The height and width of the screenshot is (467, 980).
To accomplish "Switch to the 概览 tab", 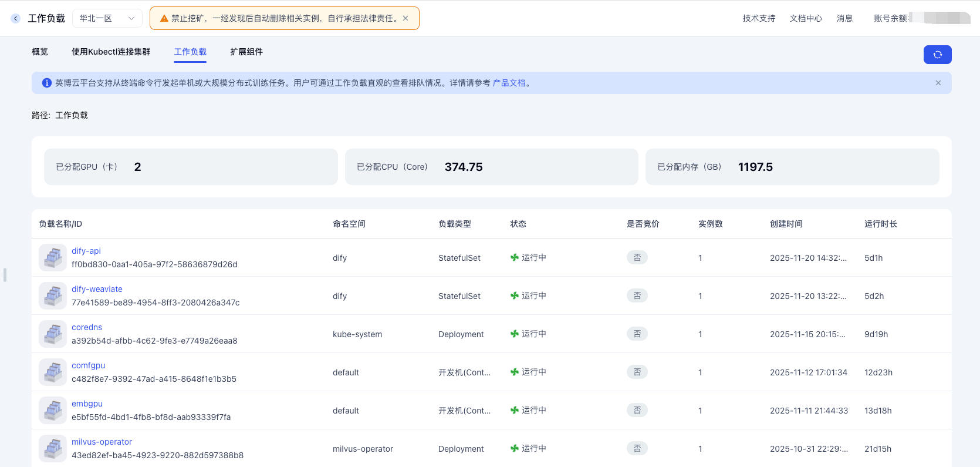I will coord(40,52).
